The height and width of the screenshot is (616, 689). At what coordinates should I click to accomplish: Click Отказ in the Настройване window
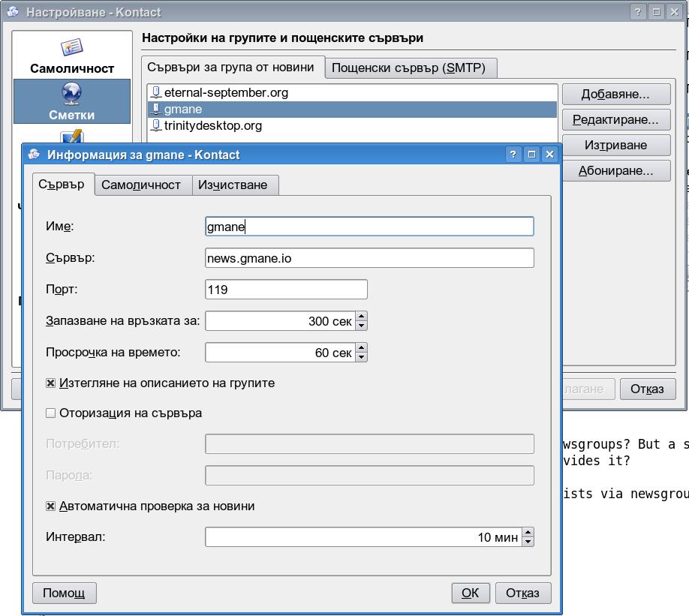(x=647, y=389)
